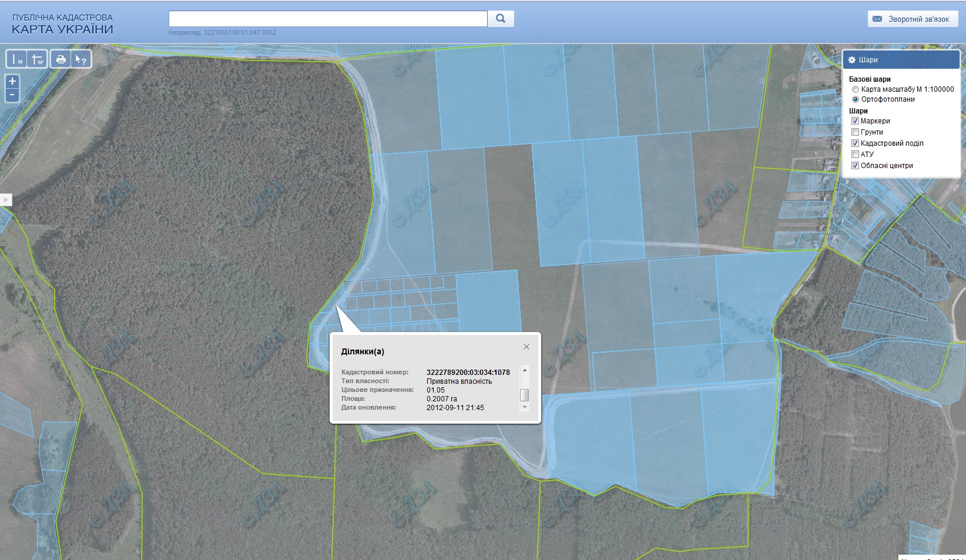Enable the АТУ layer checkbox
Screen dimensions: 966x560
click(x=856, y=155)
